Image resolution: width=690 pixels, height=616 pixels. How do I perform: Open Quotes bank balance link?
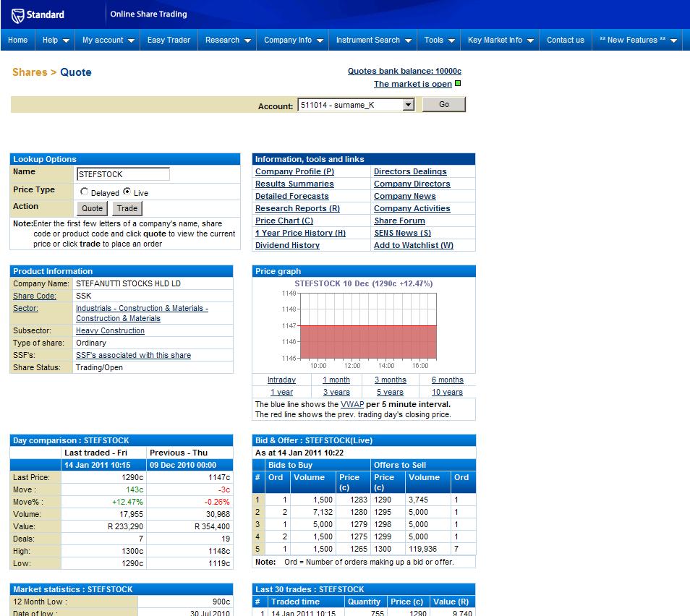pos(404,71)
